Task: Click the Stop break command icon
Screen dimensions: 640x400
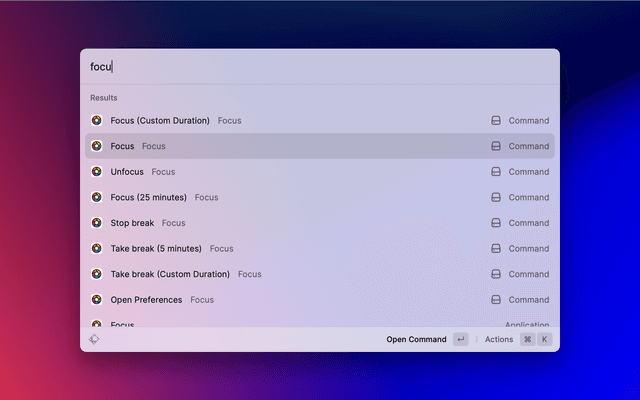Action: pyautogui.click(x=96, y=223)
